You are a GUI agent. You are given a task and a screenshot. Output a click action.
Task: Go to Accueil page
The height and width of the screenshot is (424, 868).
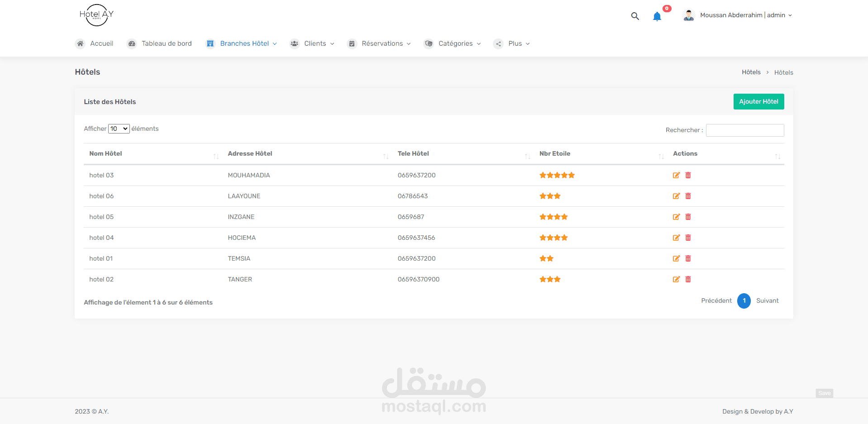102,44
